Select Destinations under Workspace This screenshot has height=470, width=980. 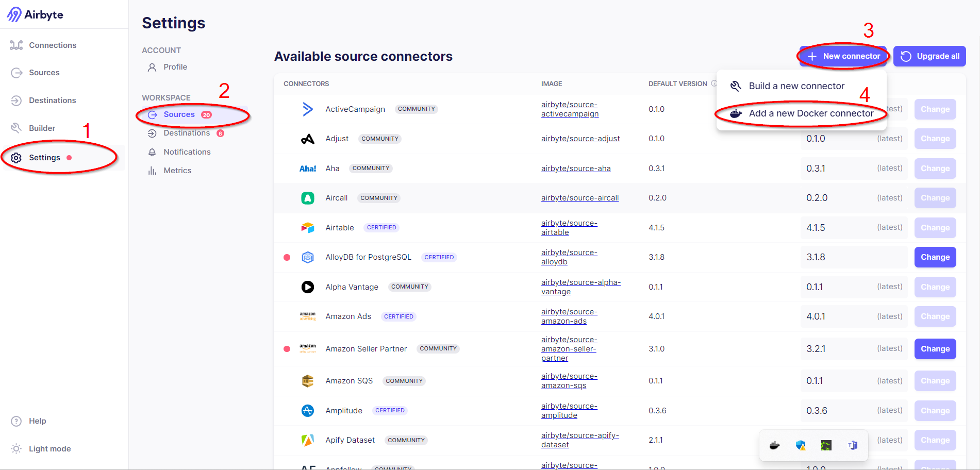(x=186, y=133)
